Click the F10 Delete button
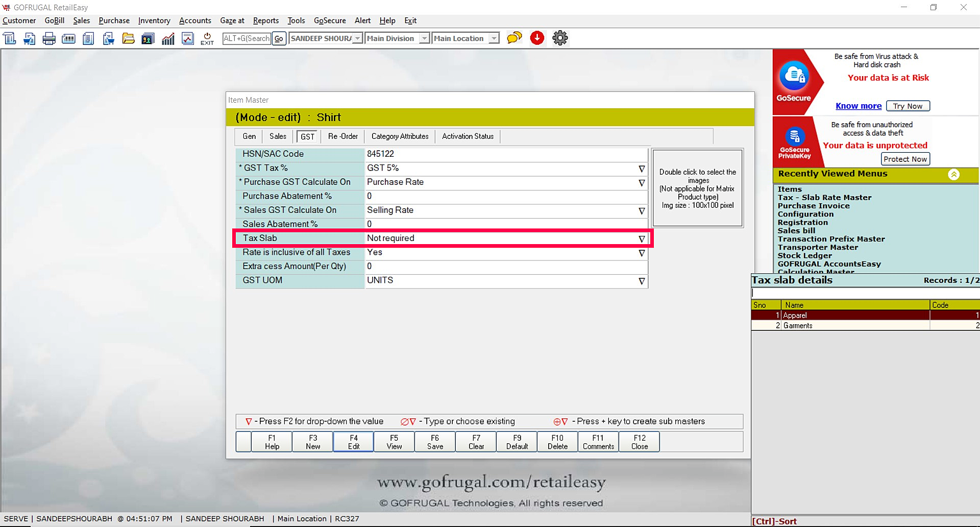Image resolution: width=980 pixels, height=527 pixels. [x=557, y=442]
